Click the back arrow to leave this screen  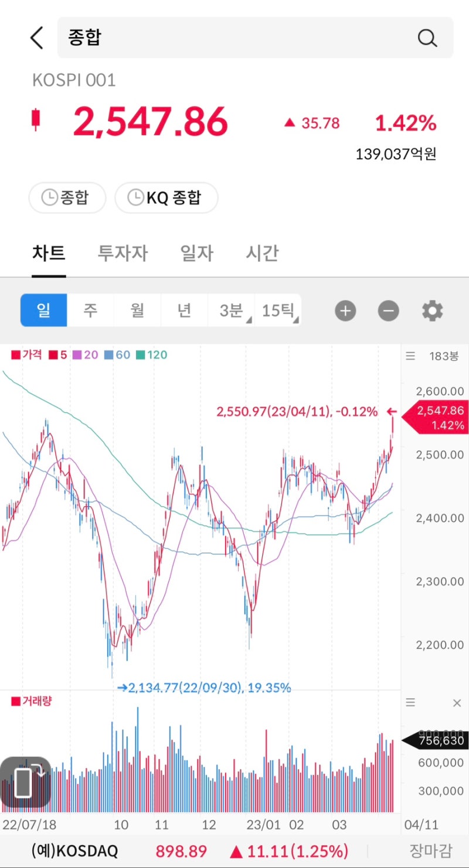coord(36,37)
